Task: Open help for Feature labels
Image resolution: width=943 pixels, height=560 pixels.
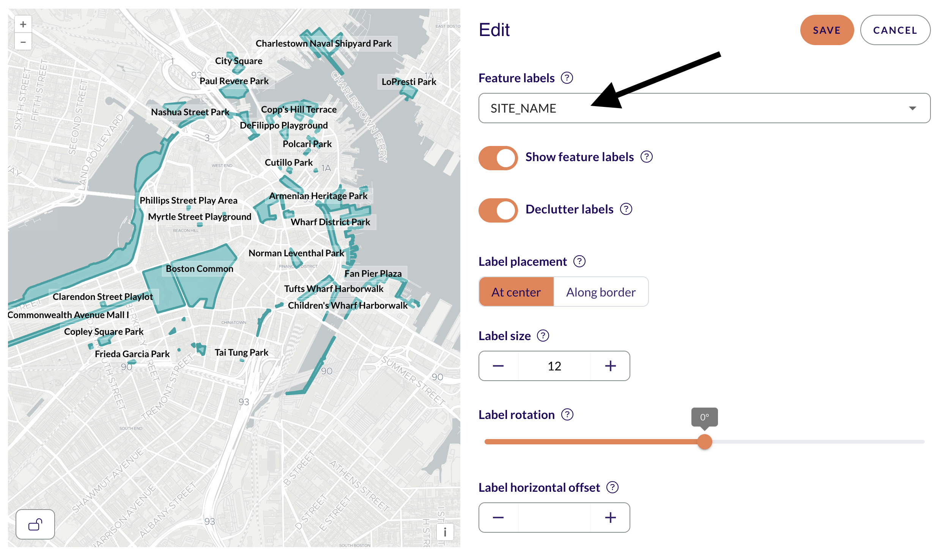Action: tap(567, 78)
